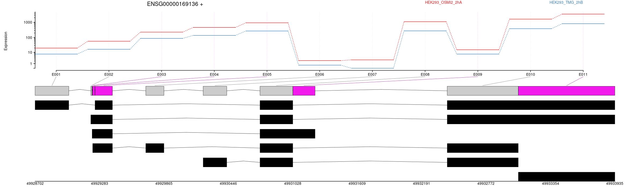This screenshot has height=188, width=644.
Task: Click the 10 tick on expression axis
Action: click(30, 52)
